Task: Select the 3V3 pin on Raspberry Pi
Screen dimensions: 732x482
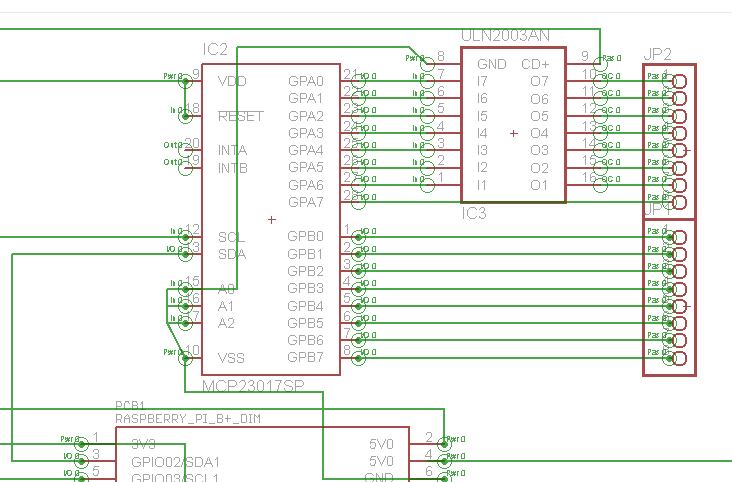Action: pyautogui.click(x=143, y=444)
